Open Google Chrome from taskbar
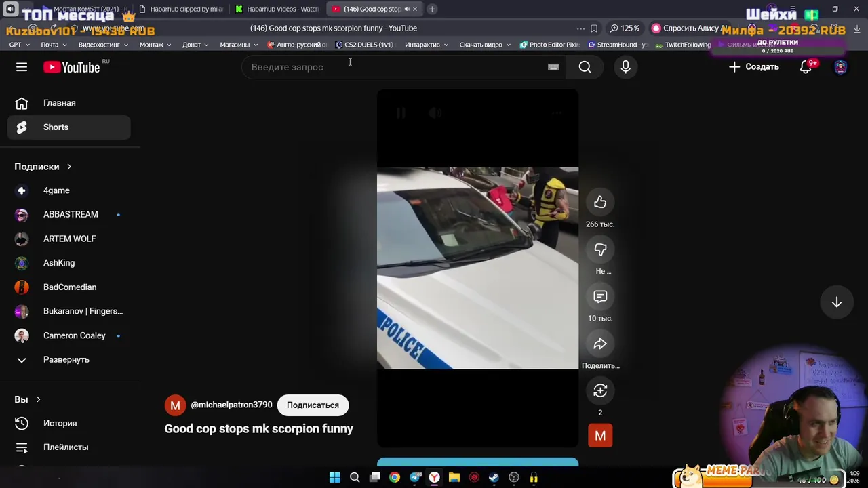Image resolution: width=868 pixels, height=488 pixels. 395,478
